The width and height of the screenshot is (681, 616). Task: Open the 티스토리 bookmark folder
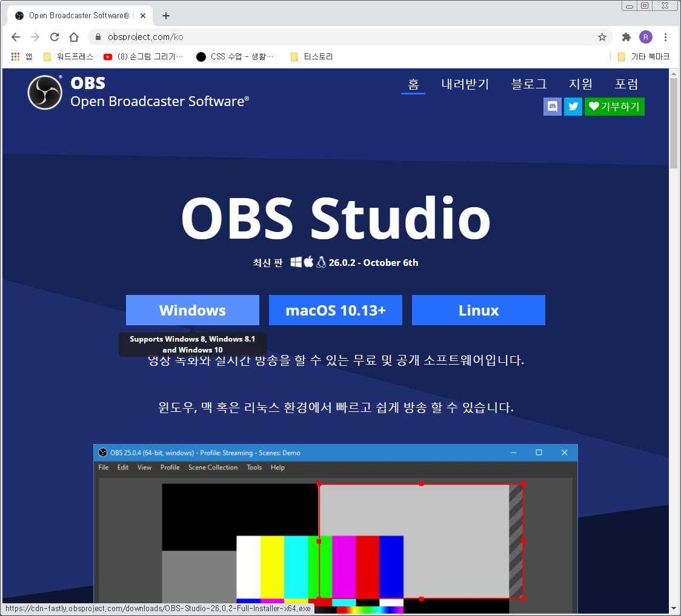click(x=311, y=56)
